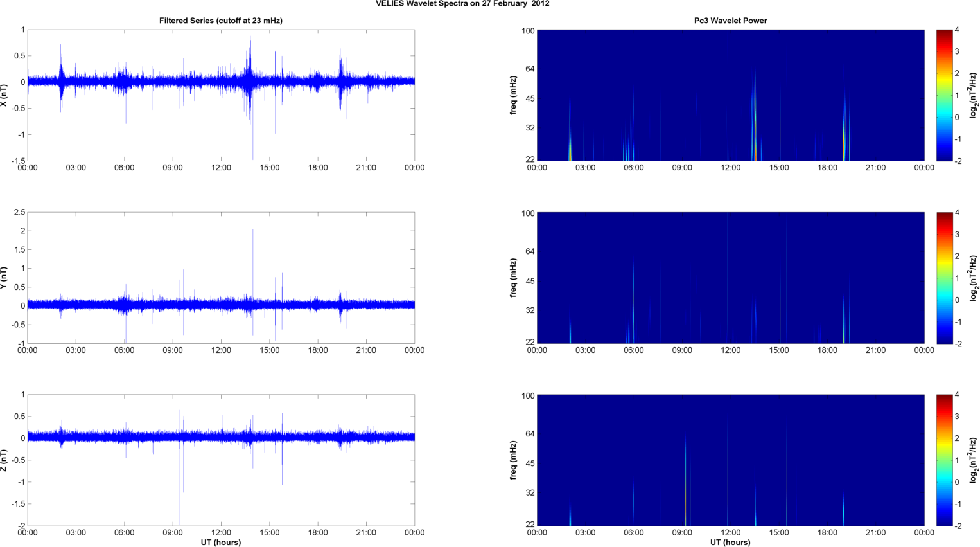Click the '0' tick on the middle color bar
The image size is (980, 547).
click(x=957, y=300)
